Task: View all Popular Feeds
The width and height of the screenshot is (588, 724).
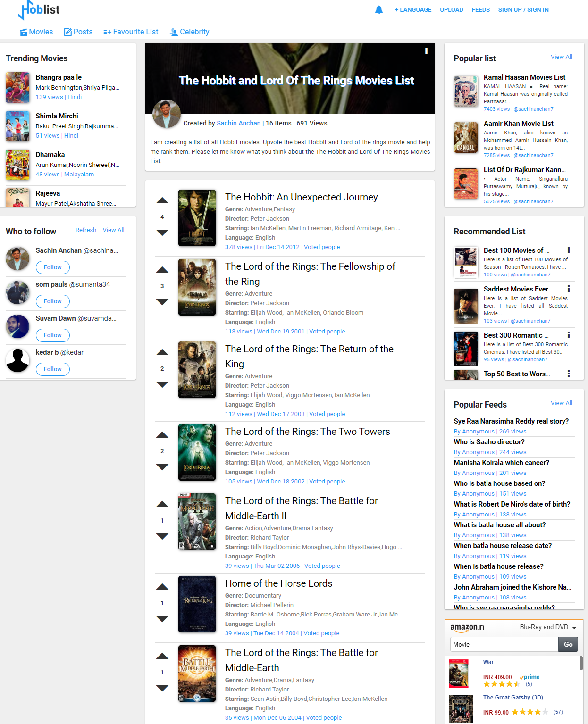Action: tap(562, 403)
